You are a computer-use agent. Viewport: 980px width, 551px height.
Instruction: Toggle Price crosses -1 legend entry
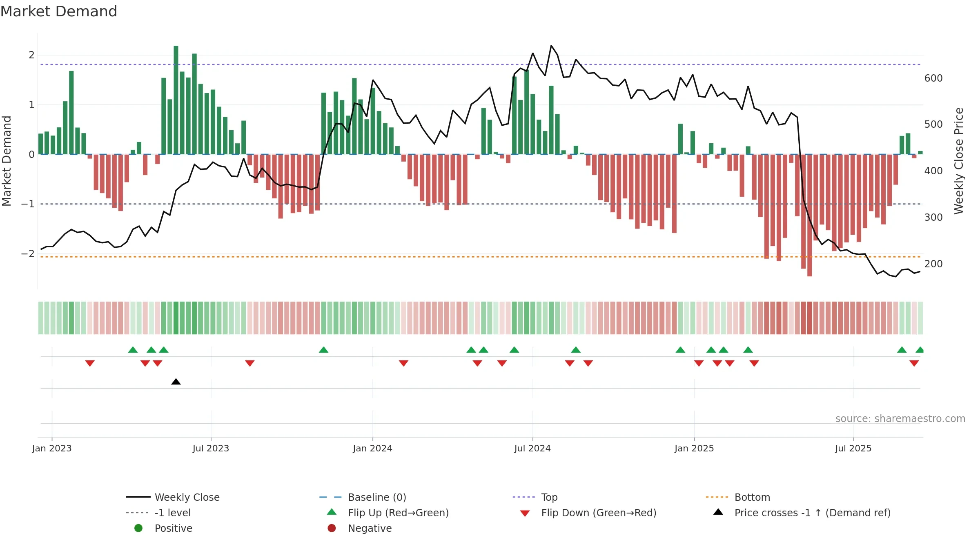[802, 513]
